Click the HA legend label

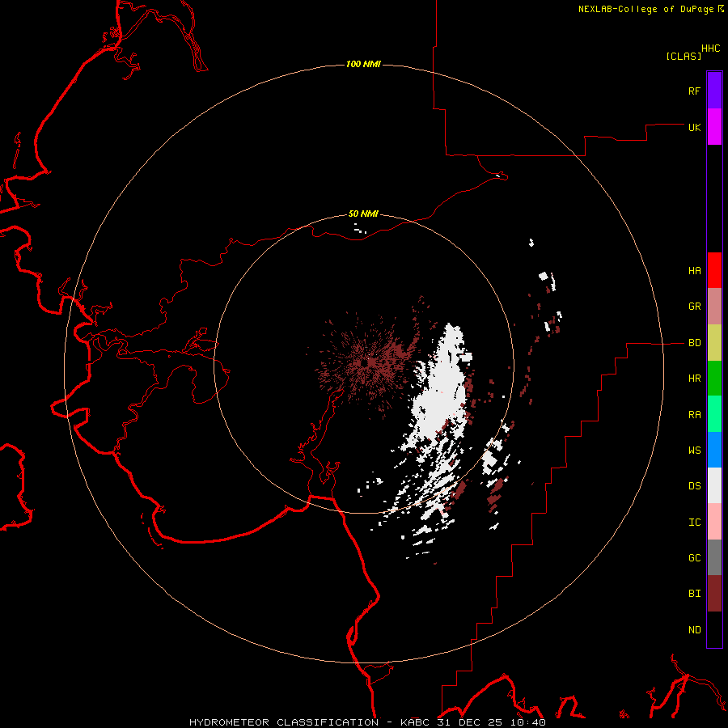pos(694,270)
